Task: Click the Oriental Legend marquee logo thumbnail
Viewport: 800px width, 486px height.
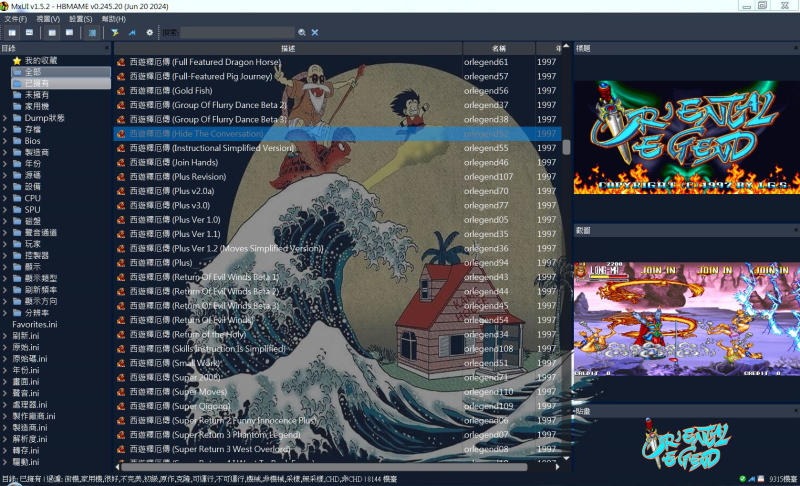Action: point(686,444)
